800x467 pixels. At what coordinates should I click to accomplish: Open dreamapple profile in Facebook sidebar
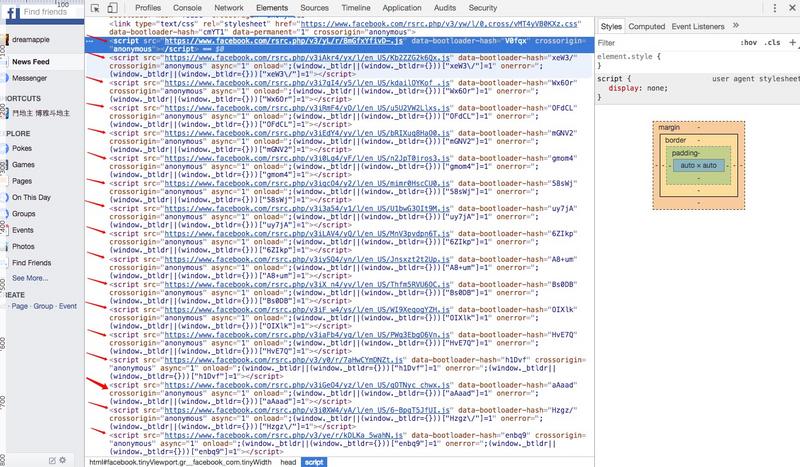[31, 39]
